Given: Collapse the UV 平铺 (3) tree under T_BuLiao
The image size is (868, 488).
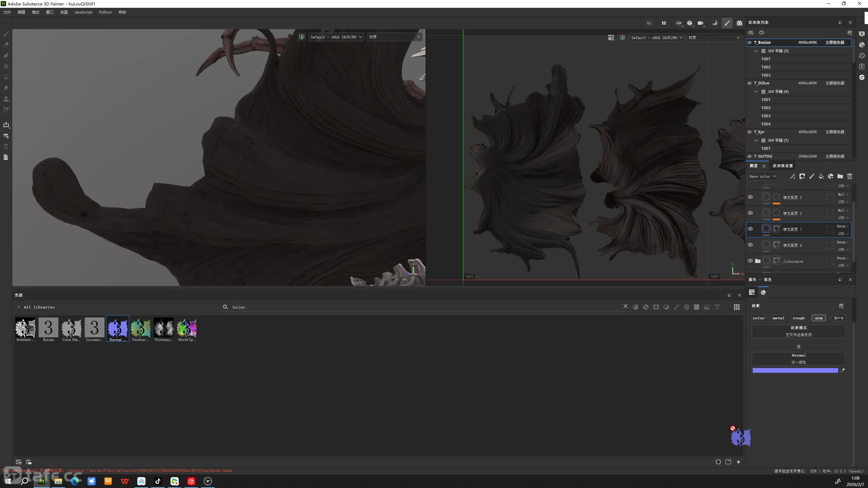Looking at the screenshot, I should point(756,51).
